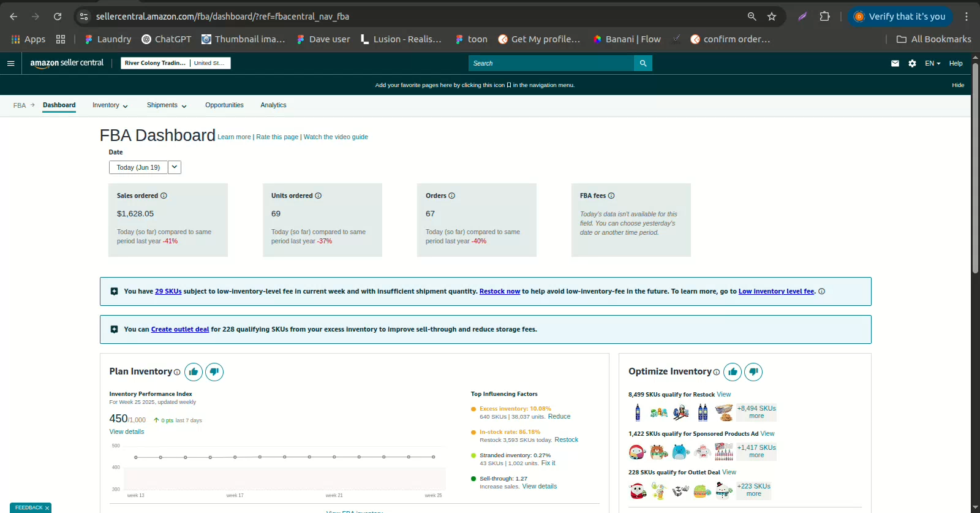Click the page vertical scrollbar

point(975,184)
